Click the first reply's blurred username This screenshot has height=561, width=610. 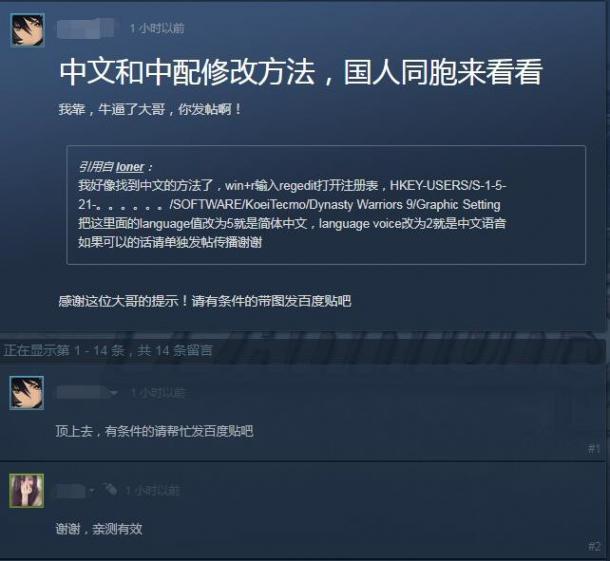click(x=82, y=393)
